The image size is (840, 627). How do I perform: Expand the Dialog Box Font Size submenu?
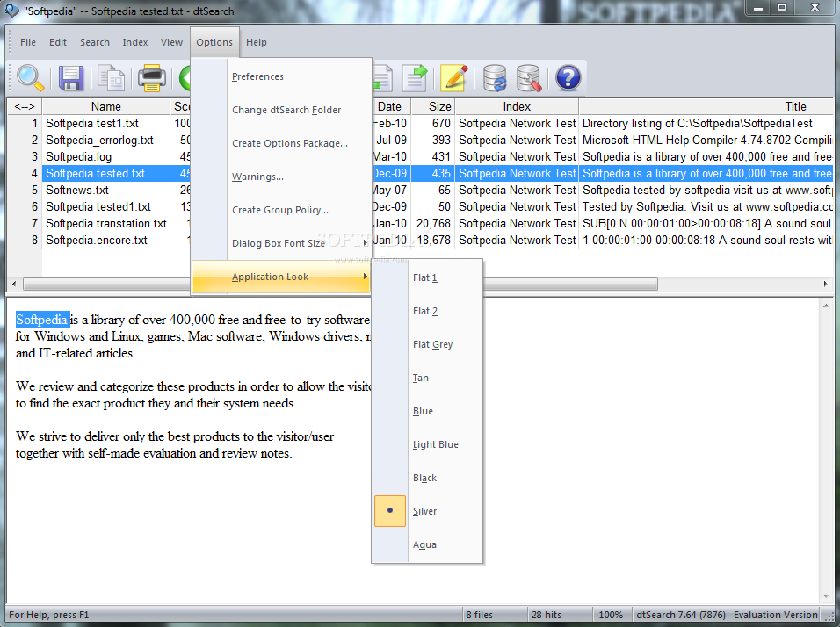pyautogui.click(x=280, y=243)
